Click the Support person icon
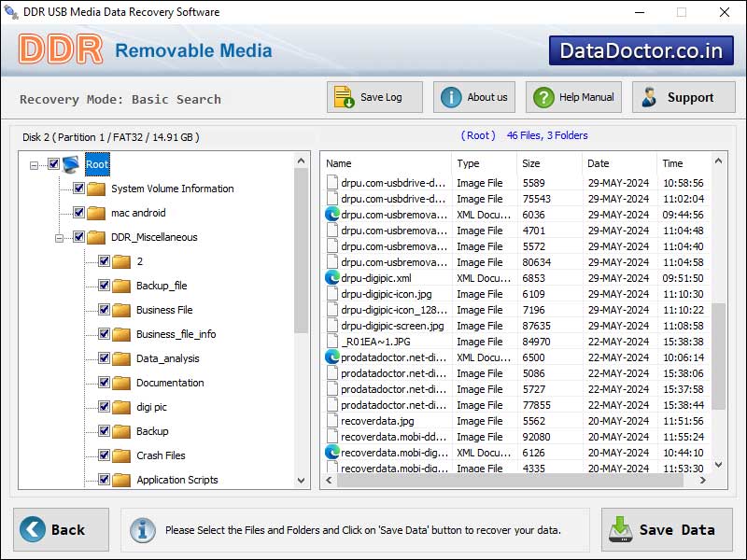Image resolution: width=747 pixels, height=560 pixels. point(649,97)
